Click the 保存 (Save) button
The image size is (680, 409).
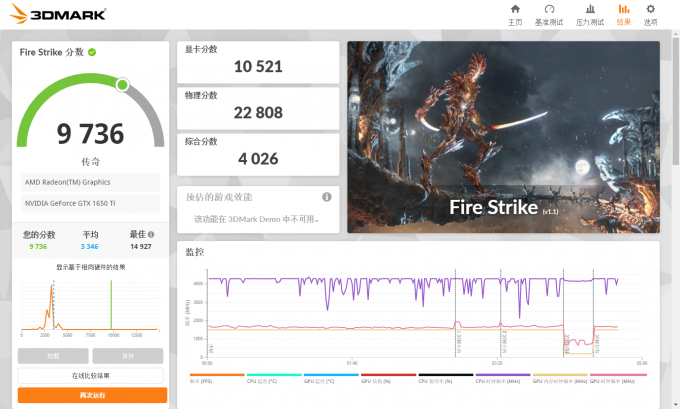[x=128, y=356]
